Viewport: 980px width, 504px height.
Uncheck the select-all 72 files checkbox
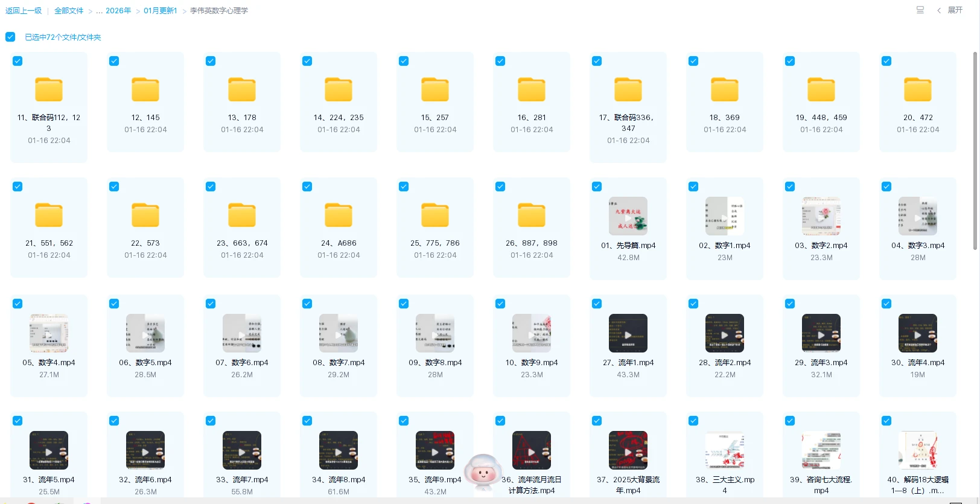(x=10, y=37)
